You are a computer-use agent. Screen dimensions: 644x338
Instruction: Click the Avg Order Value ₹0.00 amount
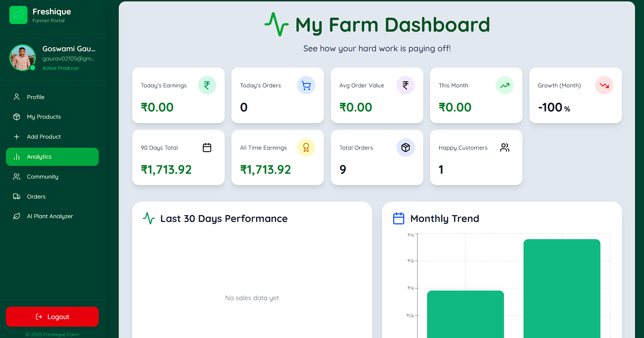[356, 107]
